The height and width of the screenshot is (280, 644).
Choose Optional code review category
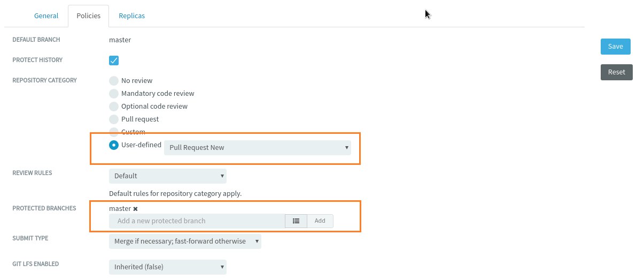114,107
